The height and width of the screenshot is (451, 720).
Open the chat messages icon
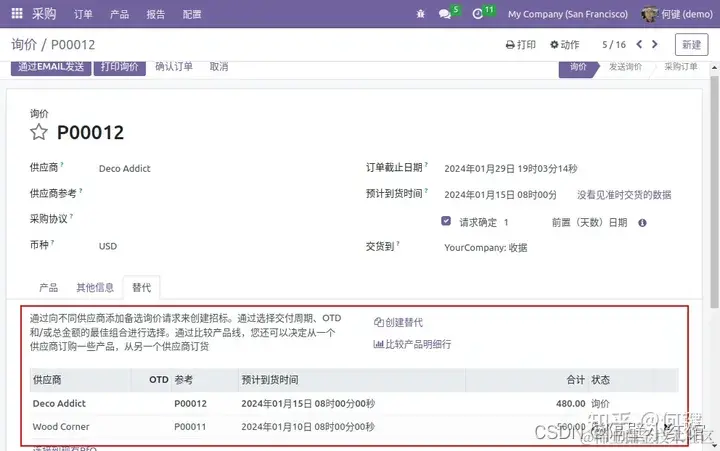(x=444, y=14)
